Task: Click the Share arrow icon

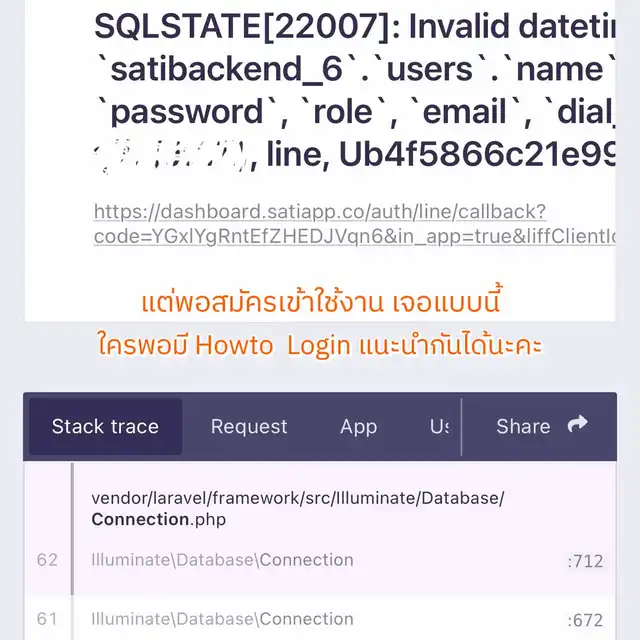Action: 577,425
